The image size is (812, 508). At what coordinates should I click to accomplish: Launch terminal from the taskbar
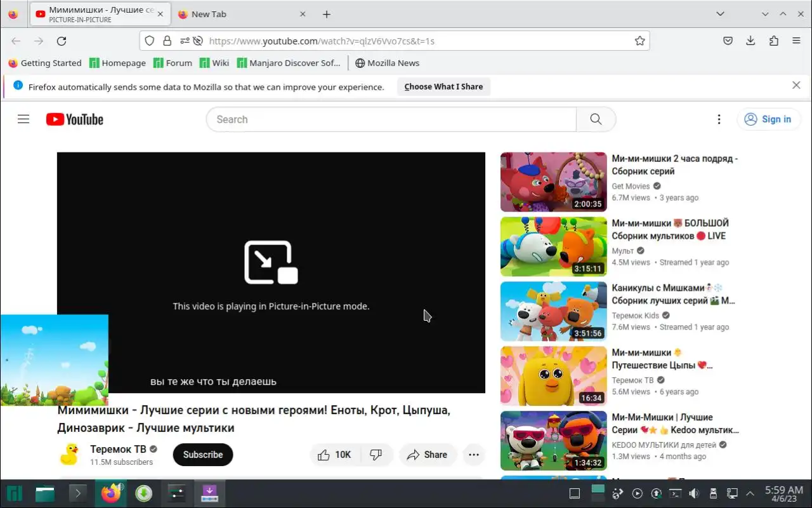tap(77, 493)
